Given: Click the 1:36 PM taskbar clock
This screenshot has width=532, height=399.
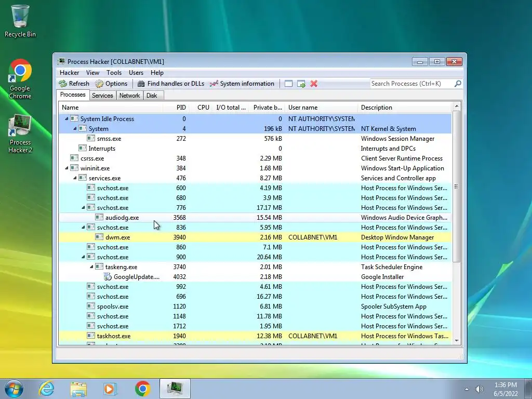Looking at the screenshot, I should tap(506, 385).
